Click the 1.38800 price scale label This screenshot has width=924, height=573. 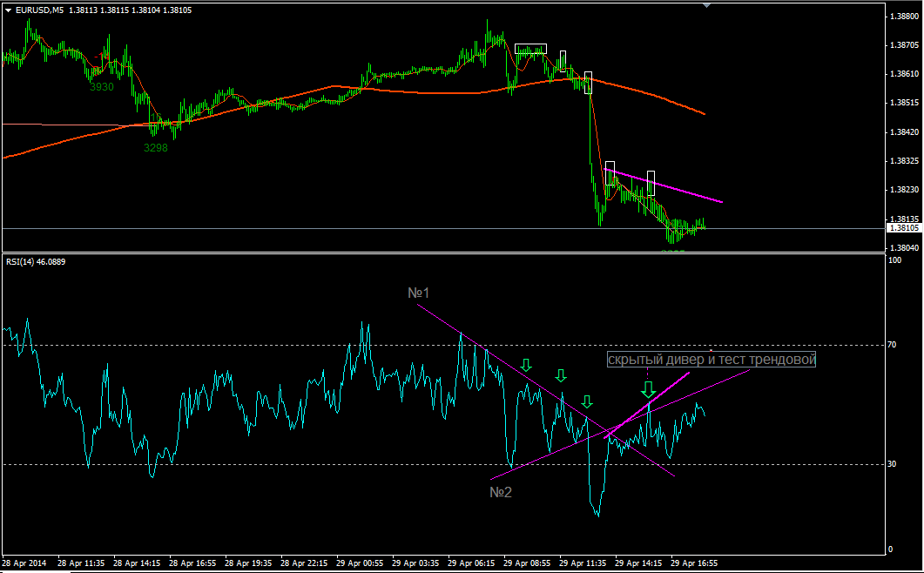pyautogui.click(x=905, y=17)
